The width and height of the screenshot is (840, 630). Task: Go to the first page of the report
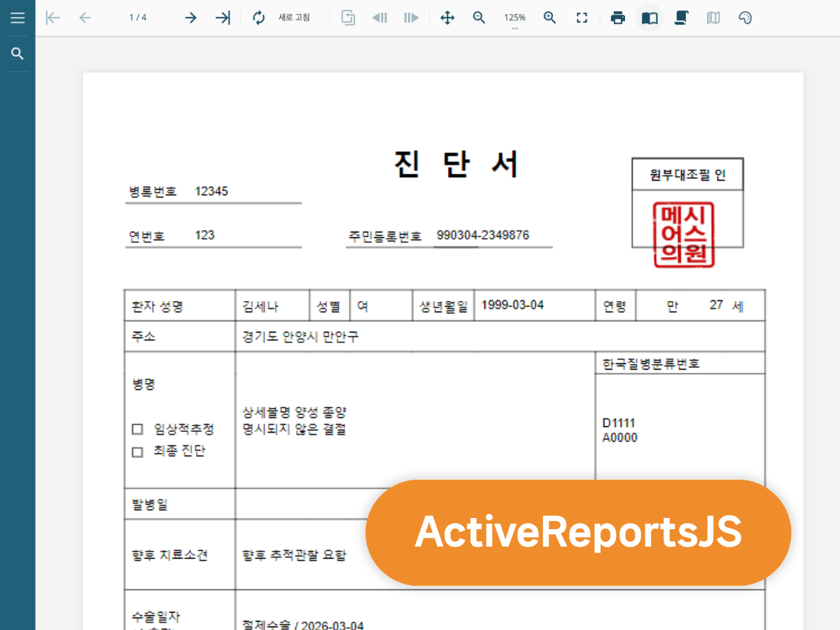pyautogui.click(x=52, y=17)
